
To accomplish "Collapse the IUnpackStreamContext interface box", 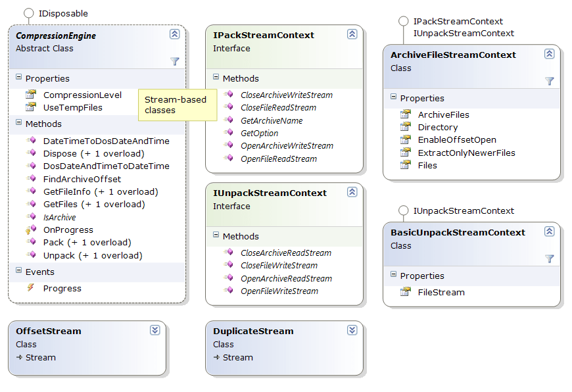I will click(352, 191).
